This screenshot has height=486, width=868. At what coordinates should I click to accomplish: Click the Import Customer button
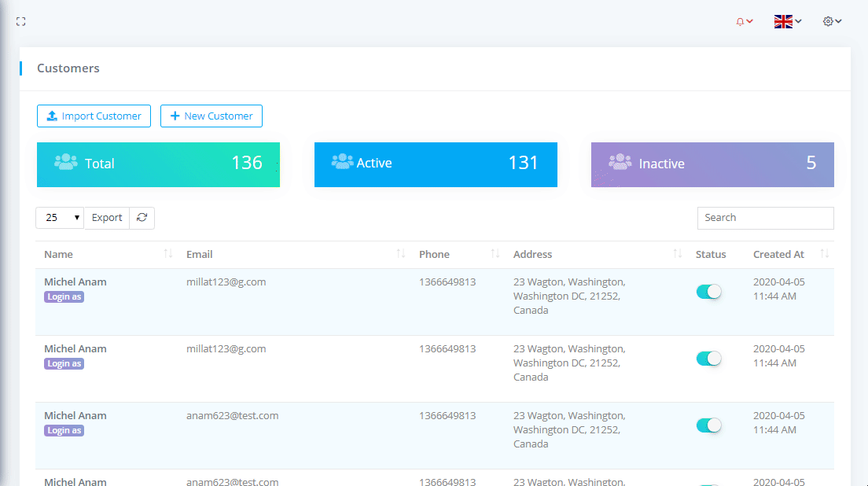94,116
